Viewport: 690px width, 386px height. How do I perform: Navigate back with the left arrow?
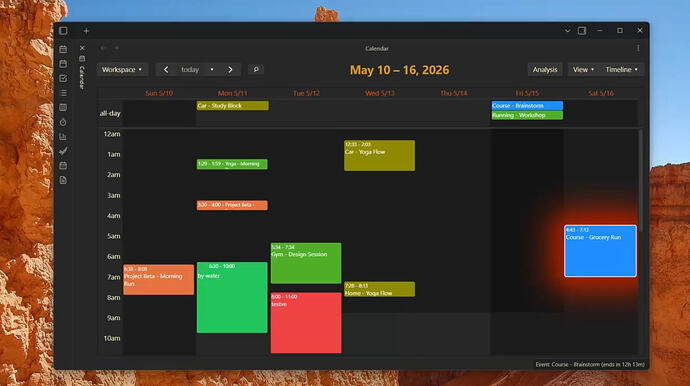pyautogui.click(x=103, y=48)
